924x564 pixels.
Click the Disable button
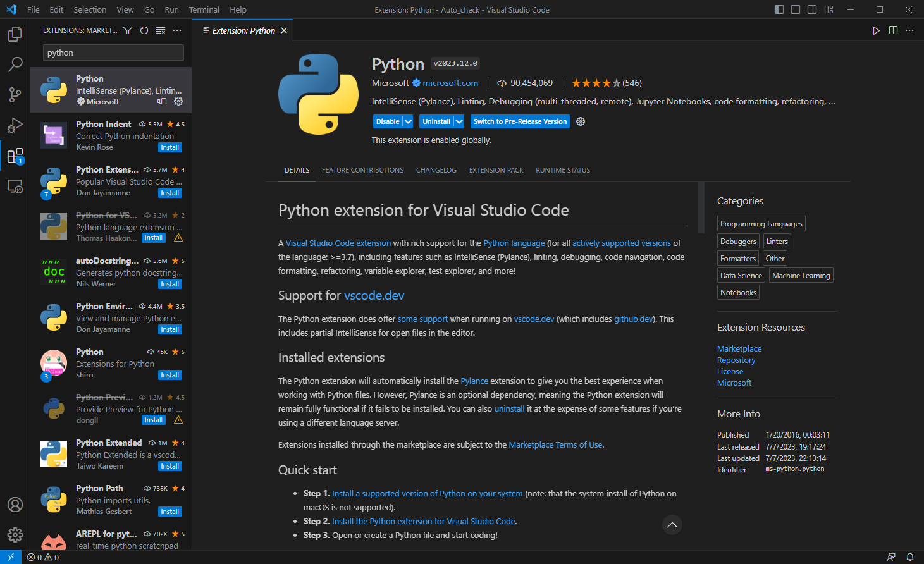coord(388,121)
